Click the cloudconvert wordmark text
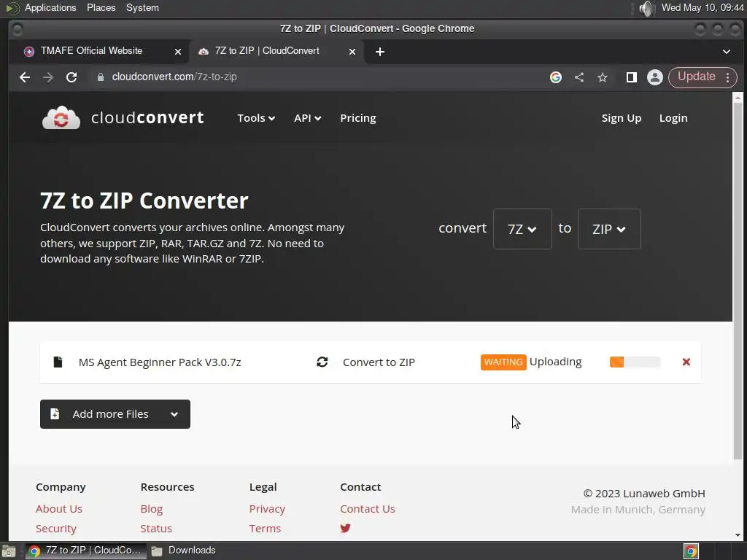The height and width of the screenshot is (560, 747). (147, 117)
